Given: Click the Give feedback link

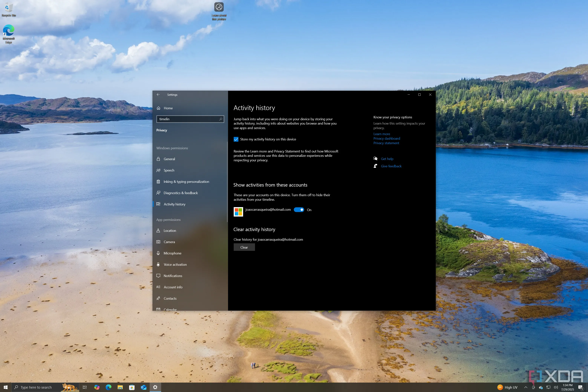Looking at the screenshot, I should tap(391, 166).
